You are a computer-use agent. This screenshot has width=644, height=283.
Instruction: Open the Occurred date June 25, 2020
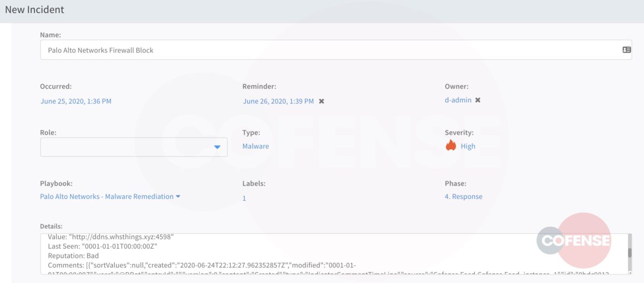tap(76, 101)
